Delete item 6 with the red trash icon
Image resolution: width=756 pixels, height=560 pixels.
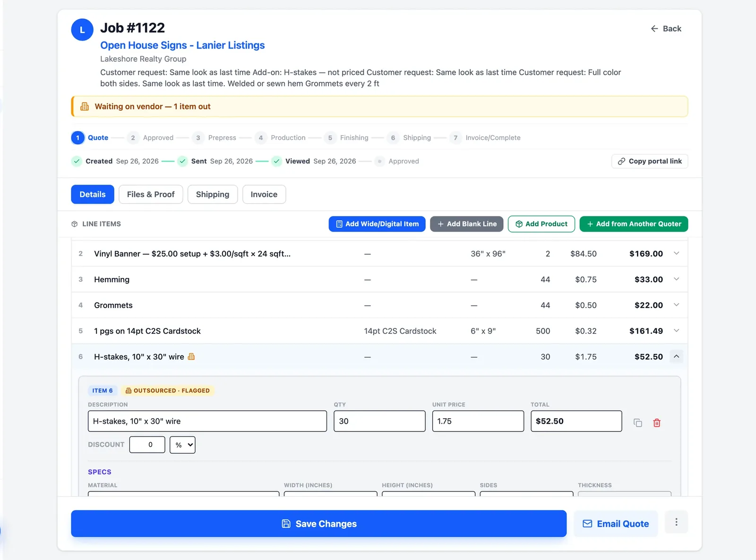click(657, 422)
